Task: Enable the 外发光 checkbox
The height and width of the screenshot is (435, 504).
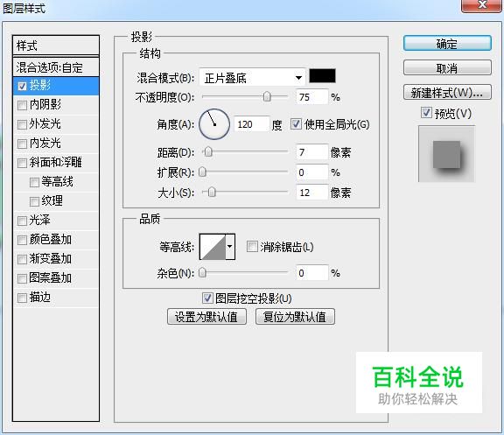Action: (22, 124)
